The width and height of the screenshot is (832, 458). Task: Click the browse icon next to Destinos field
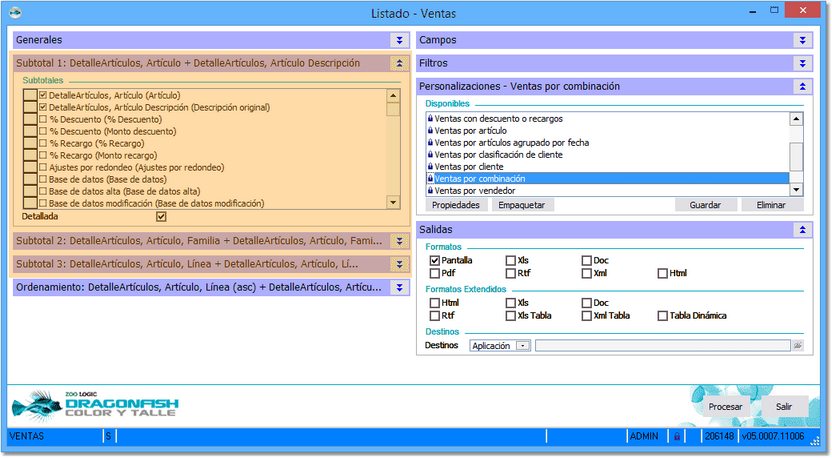797,345
